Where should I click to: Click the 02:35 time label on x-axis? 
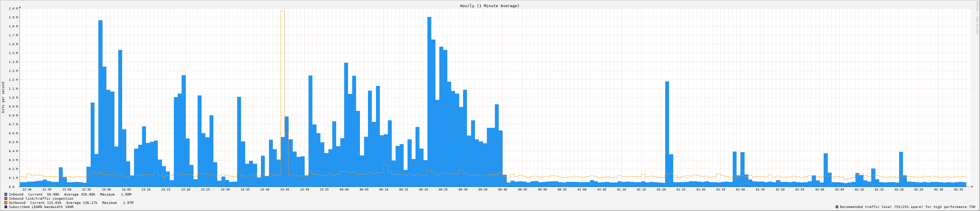coord(958,189)
